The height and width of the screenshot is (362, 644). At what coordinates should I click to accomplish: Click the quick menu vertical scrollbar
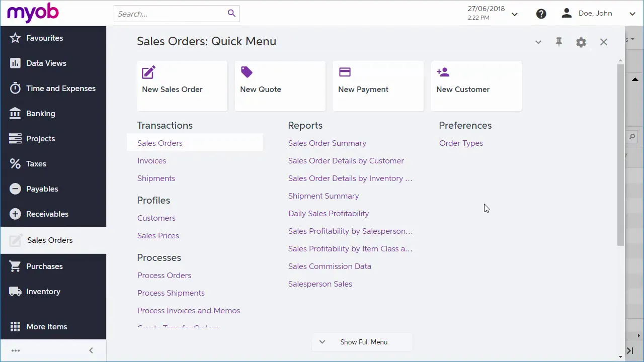[x=621, y=155]
